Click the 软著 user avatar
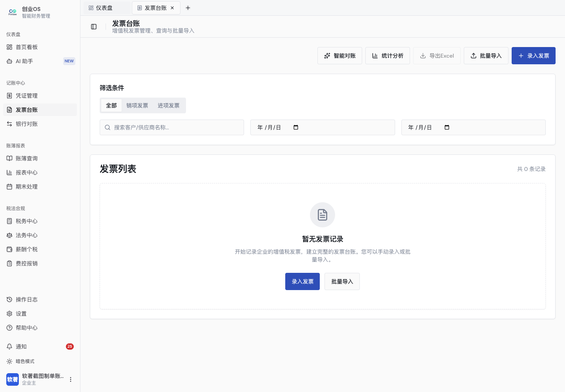The image size is (565, 392). (x=13, y=379)
